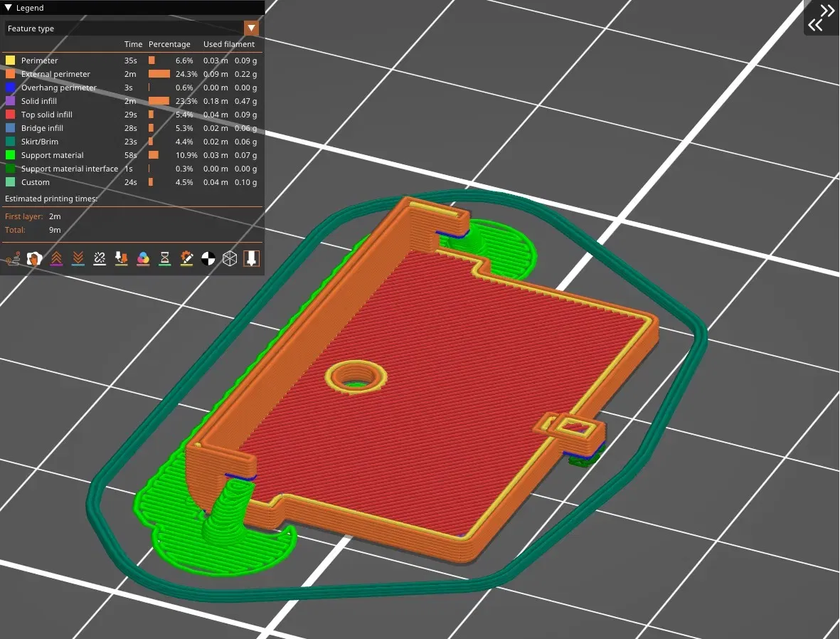
Task: Click the Percentage column header
Action: (x=169, y=44)
